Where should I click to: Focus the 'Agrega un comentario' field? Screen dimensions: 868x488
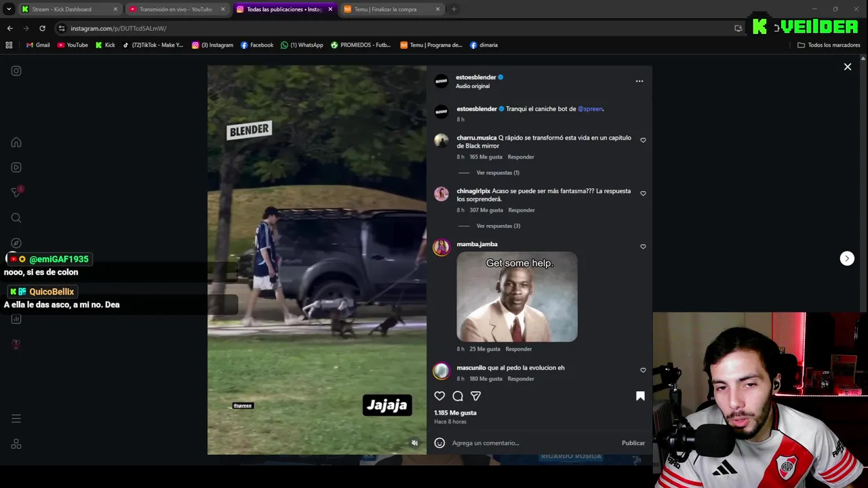[x=533, y=443]
